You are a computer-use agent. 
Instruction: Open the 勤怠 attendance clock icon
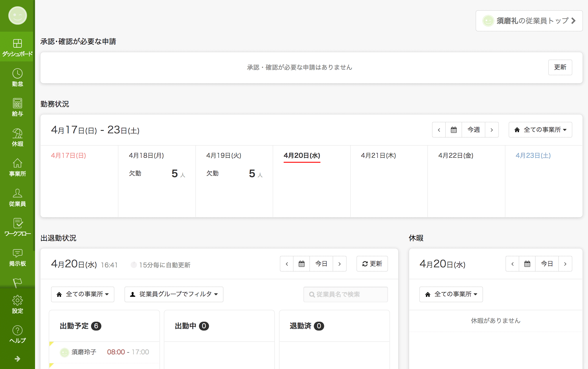[17, 77]
